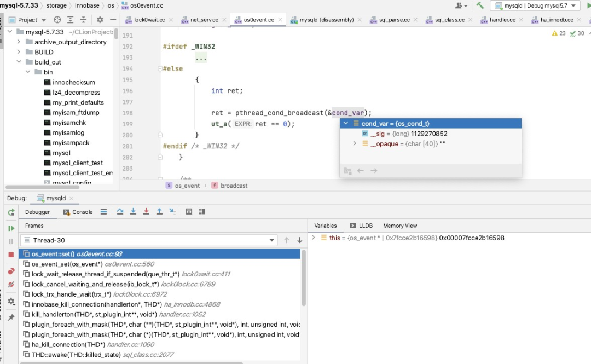Viewport: 591px width, 364px height.
Task: Switch to mysqld (disassembly) tab
Action: pos(326,20)
